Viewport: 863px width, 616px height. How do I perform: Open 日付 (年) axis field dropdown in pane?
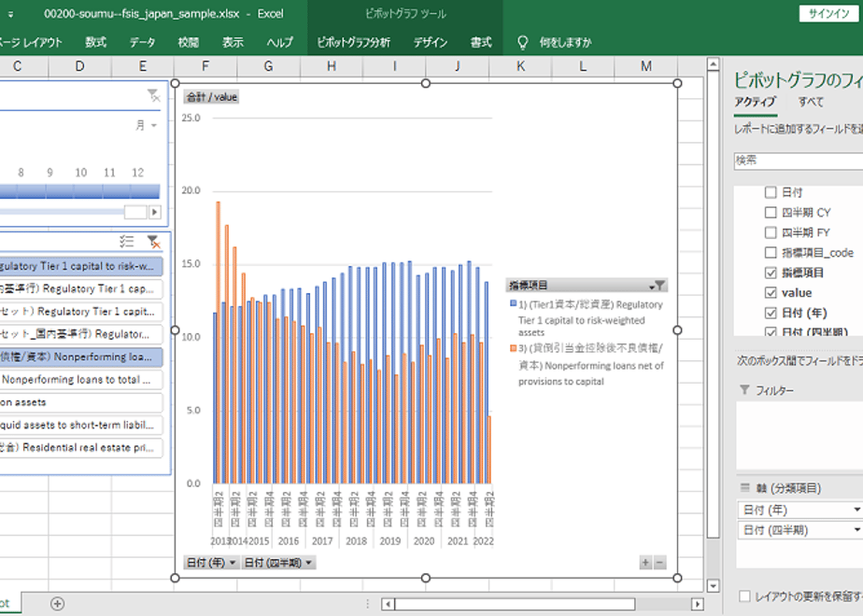click(x=856, y=510)
